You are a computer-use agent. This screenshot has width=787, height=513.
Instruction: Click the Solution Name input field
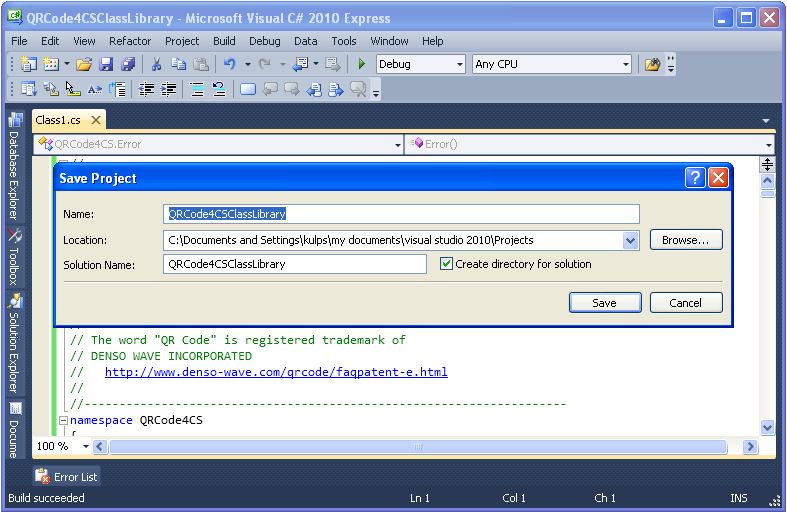pyautogui.click(x=295, y=264)
